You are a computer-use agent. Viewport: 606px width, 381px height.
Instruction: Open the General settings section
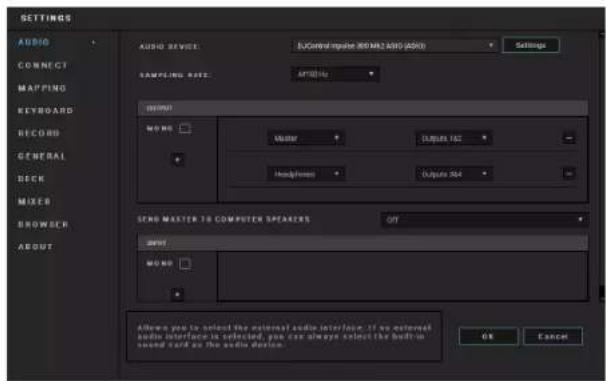point(42,156)
